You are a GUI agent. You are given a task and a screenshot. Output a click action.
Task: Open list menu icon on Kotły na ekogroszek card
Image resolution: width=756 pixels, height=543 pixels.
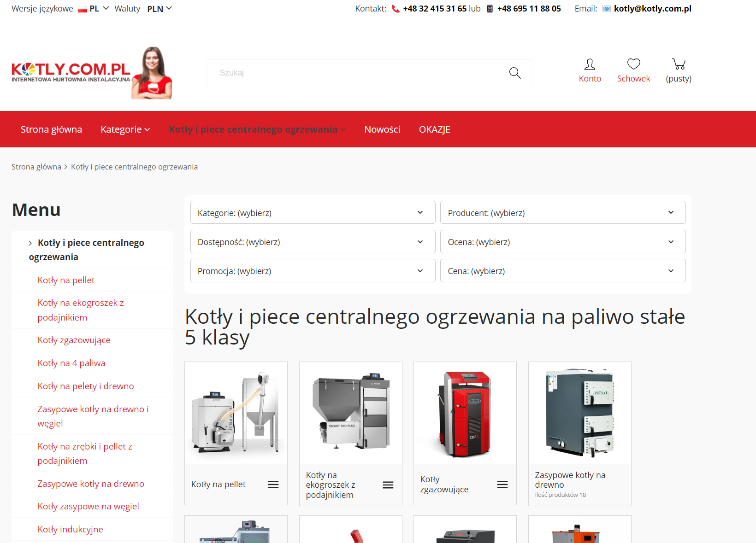pos(388,485)
